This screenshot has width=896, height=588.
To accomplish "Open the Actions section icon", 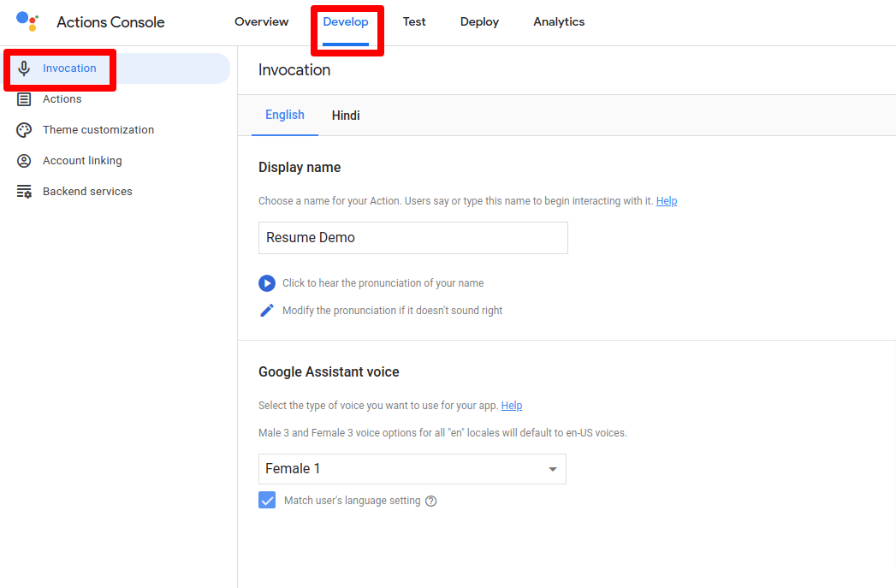I will tap(25, 98).
